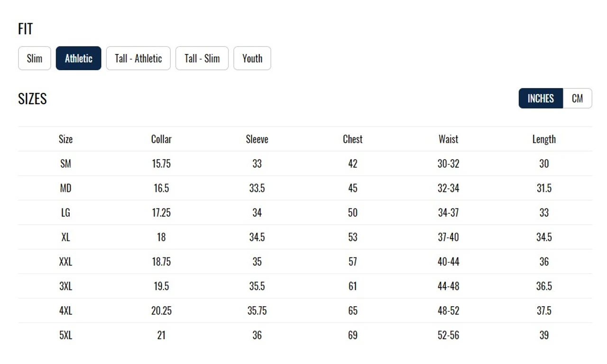Select the Slim fit option

[35, 58]
